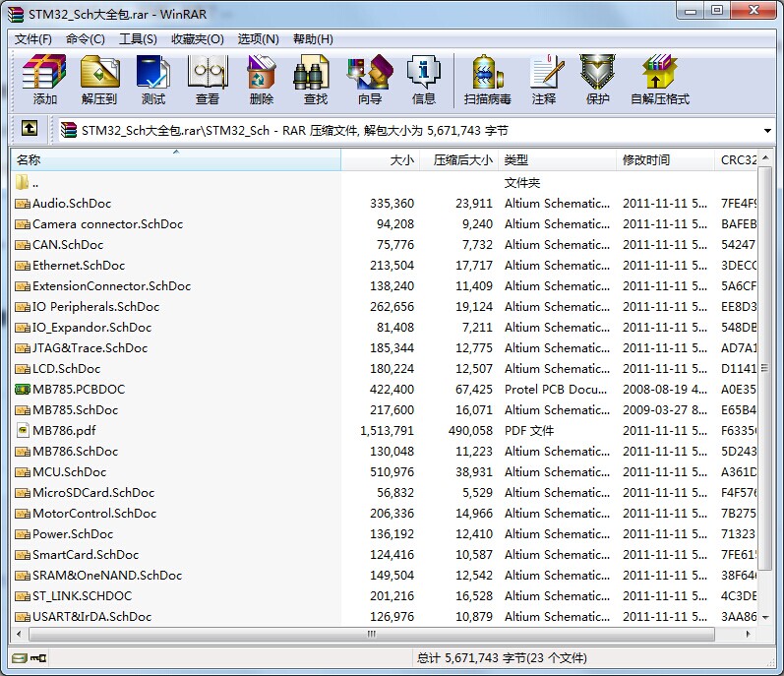Go up one folder level arrow icon
The height and width of the screenshot is (676, 784).
29,129
